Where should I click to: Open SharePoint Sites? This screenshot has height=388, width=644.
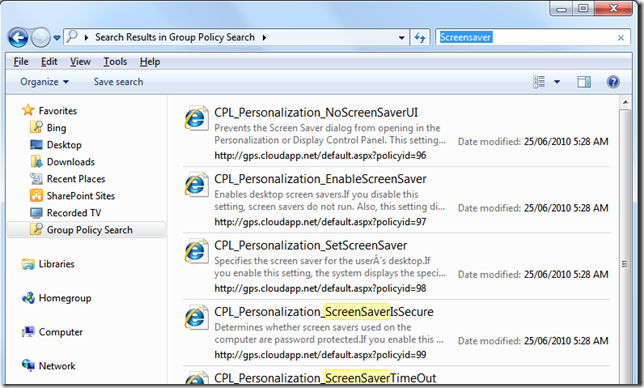(x=80, y=196)
